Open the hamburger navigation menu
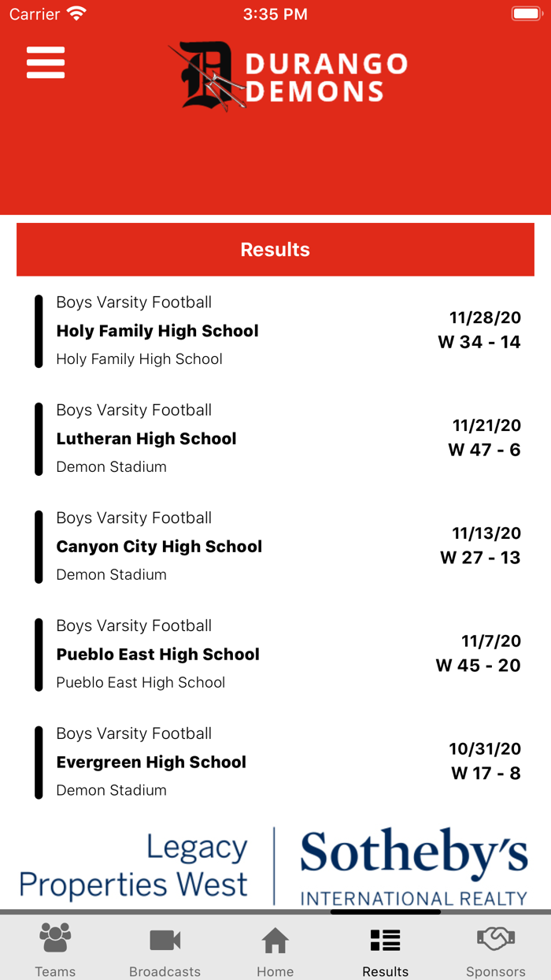This screenshot has height=980, width=551. click(45, 63)
